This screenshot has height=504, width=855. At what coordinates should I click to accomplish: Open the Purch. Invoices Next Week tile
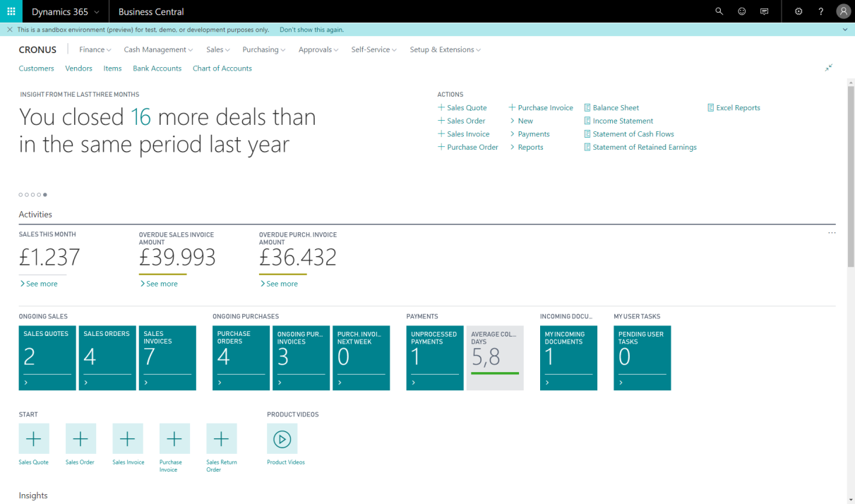tap(361, 358)
